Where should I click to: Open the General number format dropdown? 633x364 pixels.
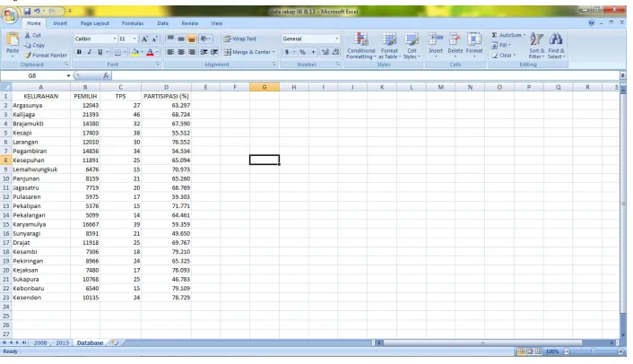click(337, 39)
